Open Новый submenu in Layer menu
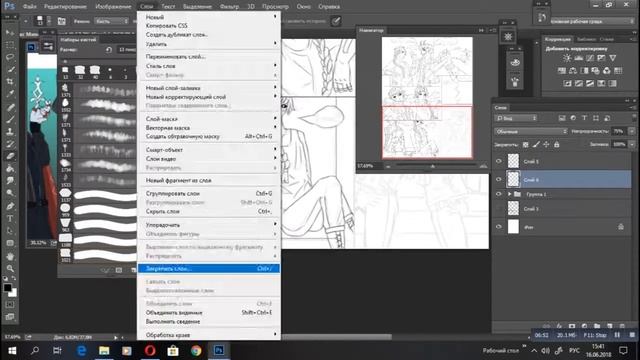Screen dimensions: 640x360 click(x=209, y=17)
